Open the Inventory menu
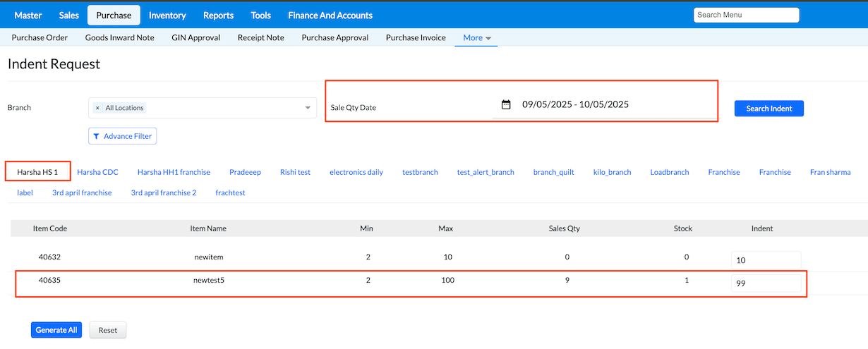The image size is (868, 349). 167,15
